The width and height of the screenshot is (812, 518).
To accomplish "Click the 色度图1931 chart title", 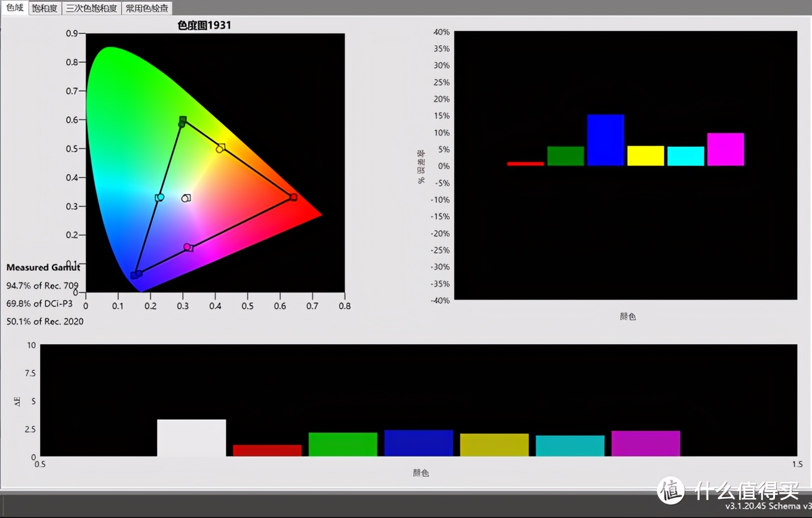I will pyautogui.click(x=204, y=25).
